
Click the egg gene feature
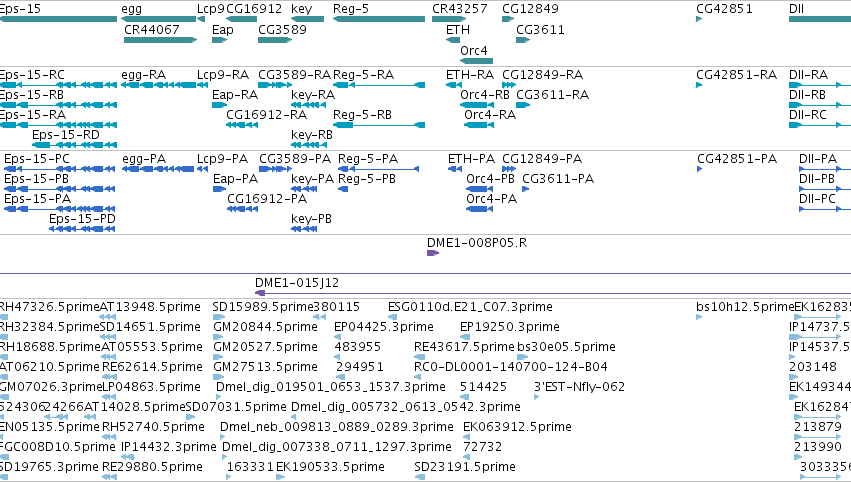[x=158, y=19]
